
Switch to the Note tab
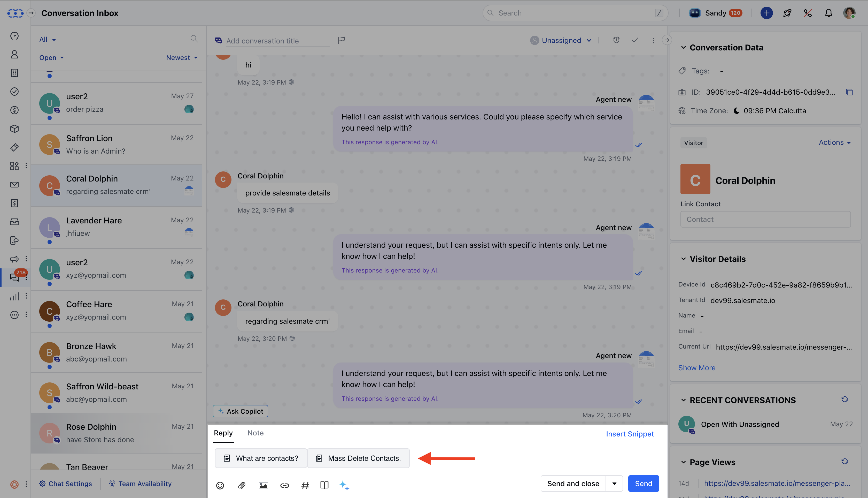click(255, 433)
